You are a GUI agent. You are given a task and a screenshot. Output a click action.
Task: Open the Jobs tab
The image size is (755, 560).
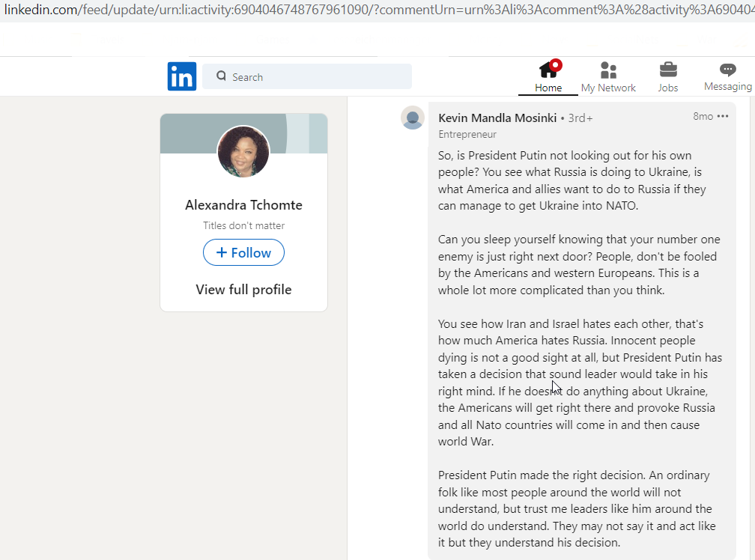pyautogui.click(x=668, y=77)
